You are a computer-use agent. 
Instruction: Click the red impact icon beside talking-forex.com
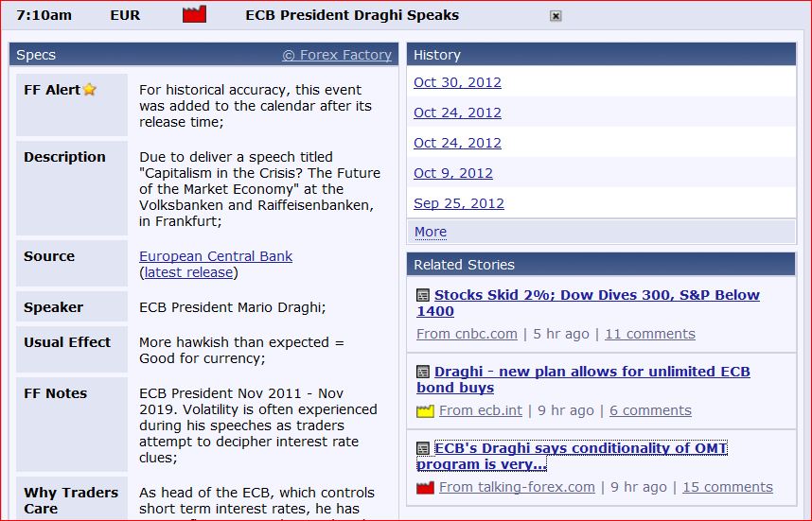(425, 488)
